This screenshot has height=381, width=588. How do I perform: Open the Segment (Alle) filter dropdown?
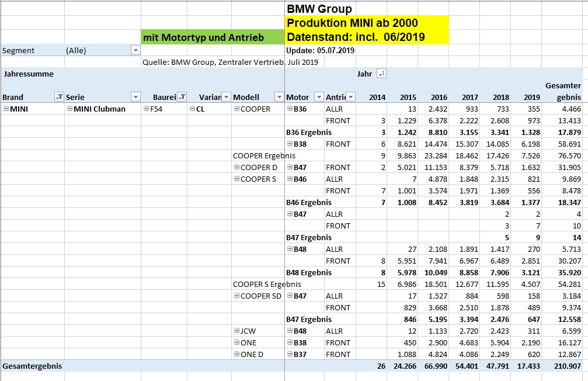(x=135, y=50)
